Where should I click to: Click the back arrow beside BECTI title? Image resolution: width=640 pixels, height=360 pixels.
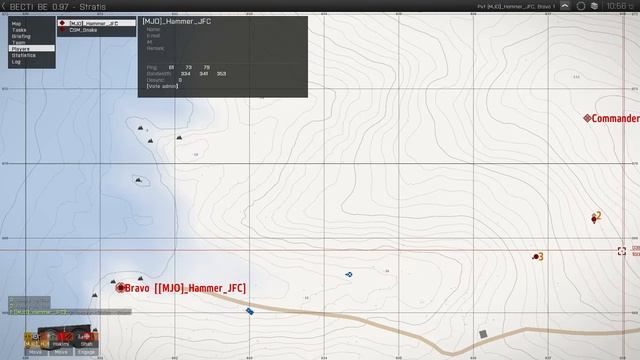pyautogui.click(x=4, y=6)
